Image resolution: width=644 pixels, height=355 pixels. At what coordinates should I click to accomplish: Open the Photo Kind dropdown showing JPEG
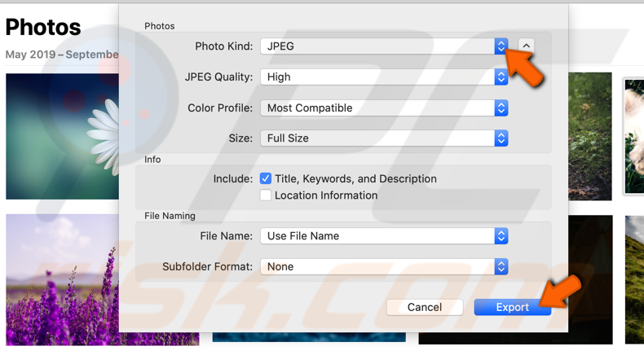click(384, 46)
